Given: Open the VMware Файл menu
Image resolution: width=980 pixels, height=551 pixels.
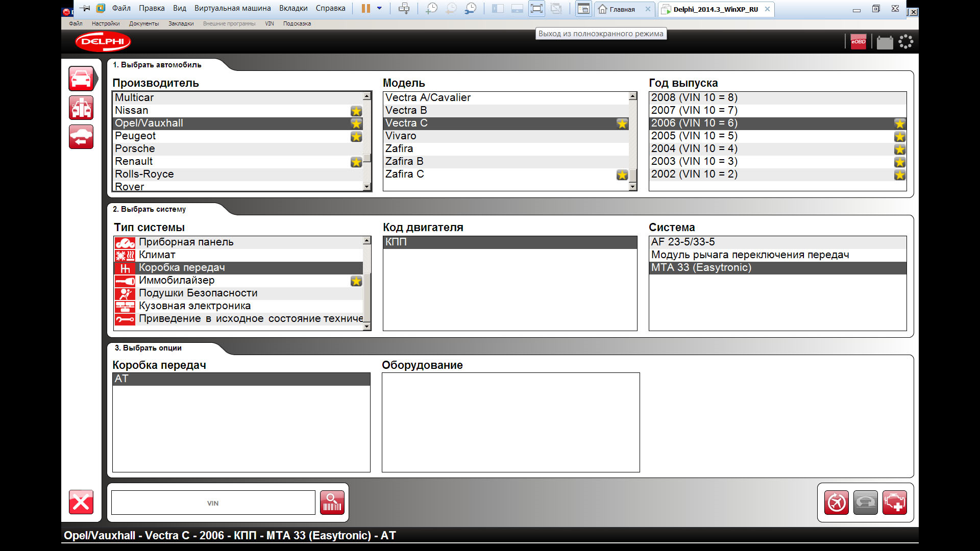Looking at the screenshot, I should coord(121,8).
